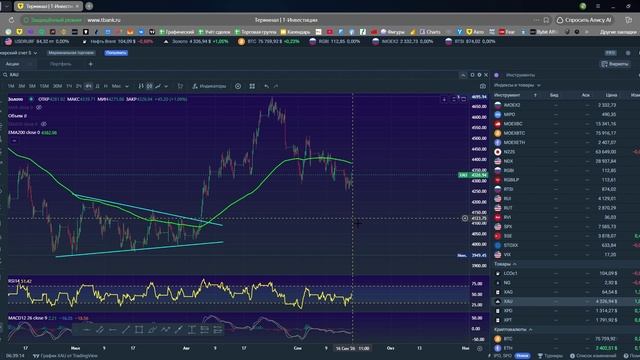The image size is (640, 360).
Task: Open the Виджеты panel
Action: 615,64
